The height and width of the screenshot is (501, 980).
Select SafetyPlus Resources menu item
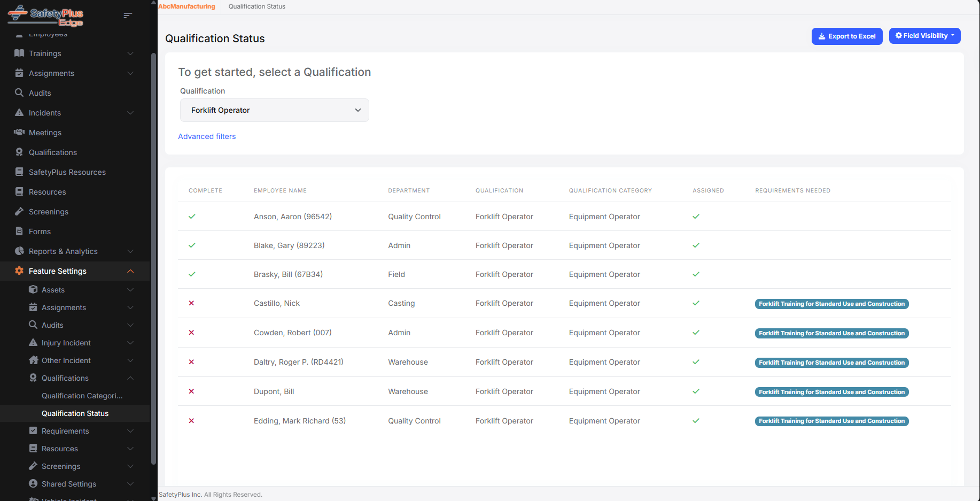coord(67,172)
